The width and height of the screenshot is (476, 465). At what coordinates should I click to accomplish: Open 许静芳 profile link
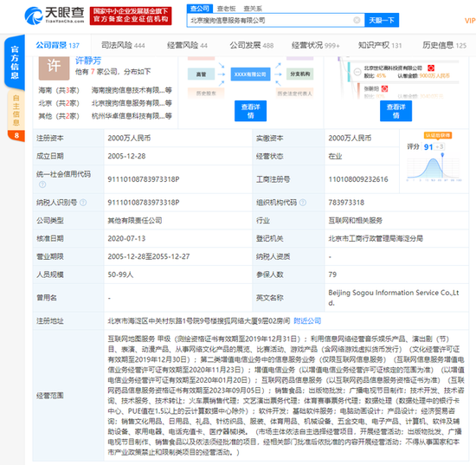click(88, 61)
